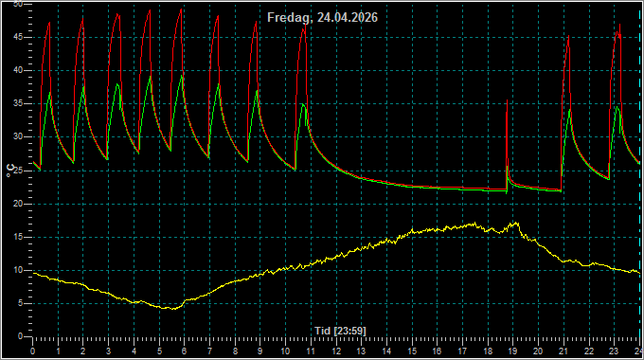Click the 5 label on temperature axis
This screenshot has height=360, width=644.
(x=20, y=303)
